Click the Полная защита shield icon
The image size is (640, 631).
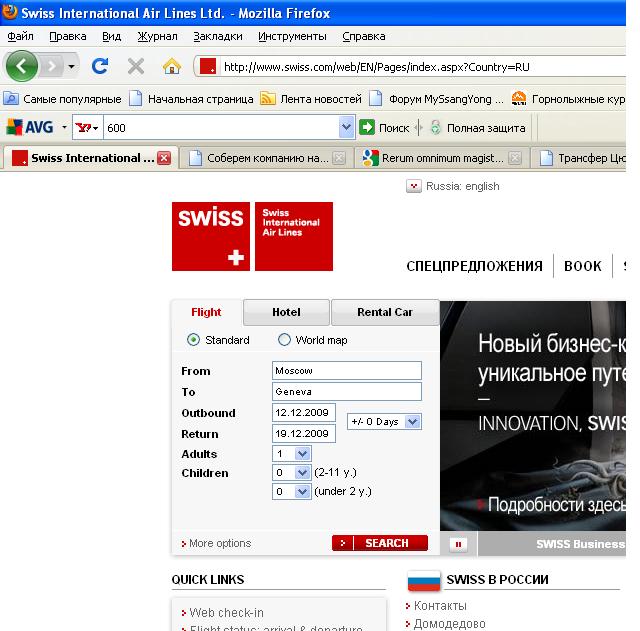click(436, 127)
